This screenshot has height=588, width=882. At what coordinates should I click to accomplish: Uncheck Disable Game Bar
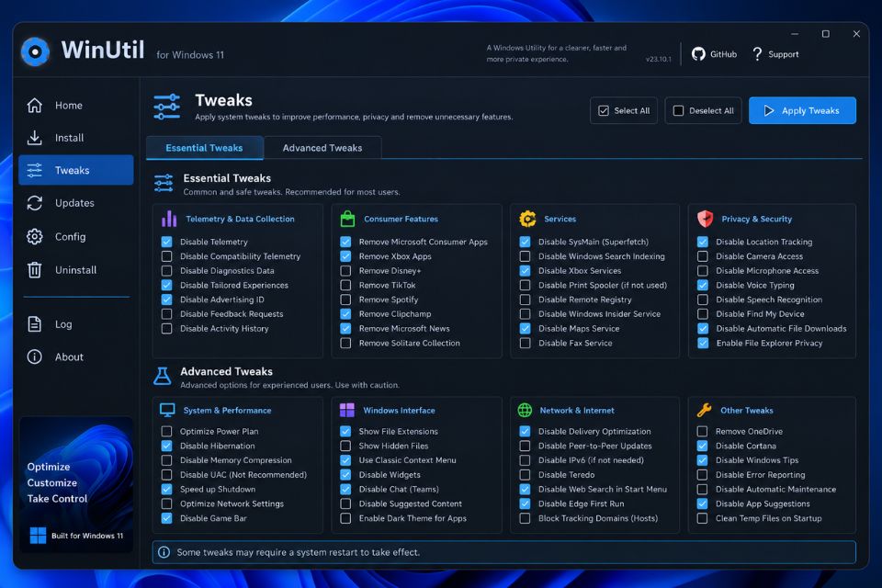[166, 518]
